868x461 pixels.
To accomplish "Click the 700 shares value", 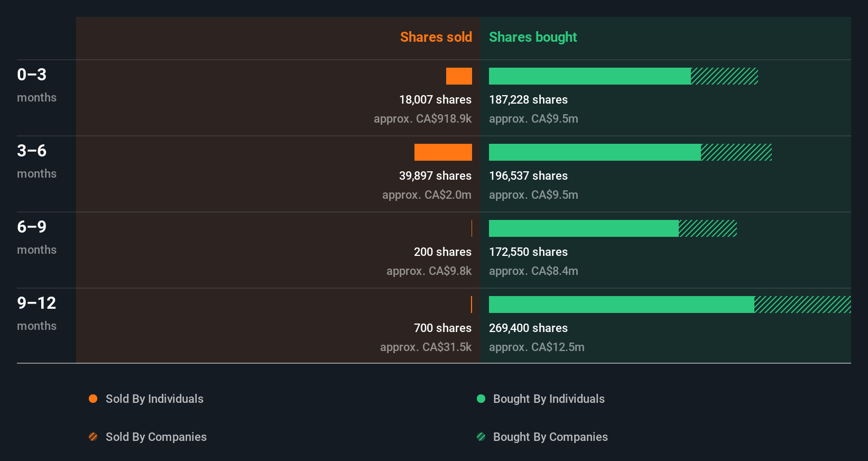I will 442,328.
